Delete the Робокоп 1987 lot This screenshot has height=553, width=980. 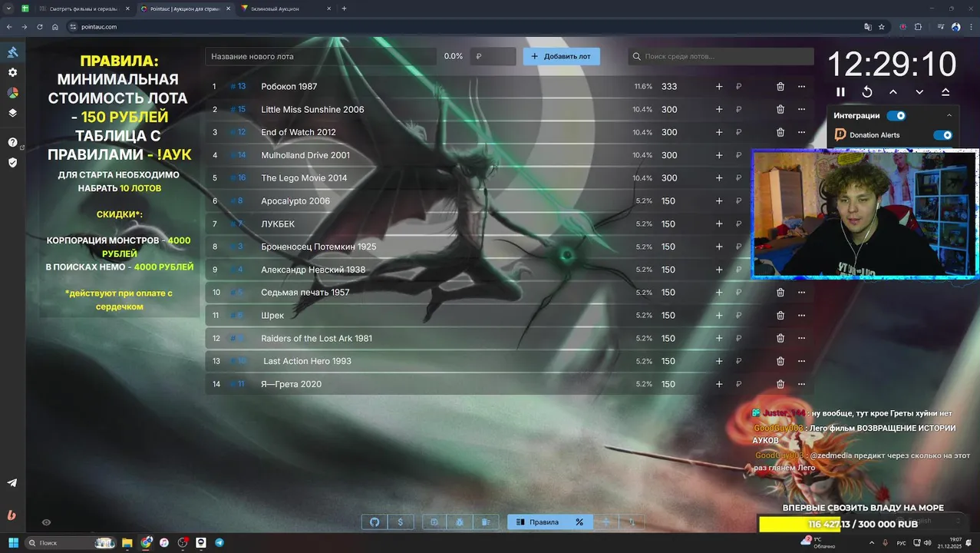coord(780,87)
